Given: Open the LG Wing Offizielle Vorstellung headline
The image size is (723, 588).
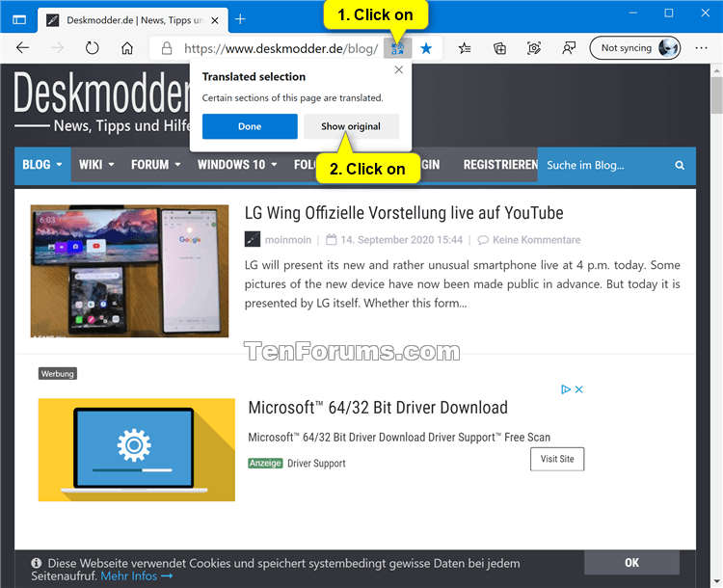Looking at the screenshot, I should (x=404, y=213).
